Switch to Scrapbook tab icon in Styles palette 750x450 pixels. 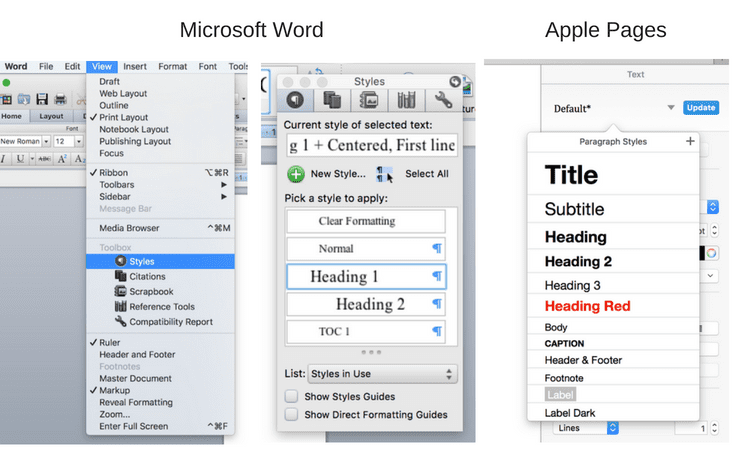coord(369,100)
